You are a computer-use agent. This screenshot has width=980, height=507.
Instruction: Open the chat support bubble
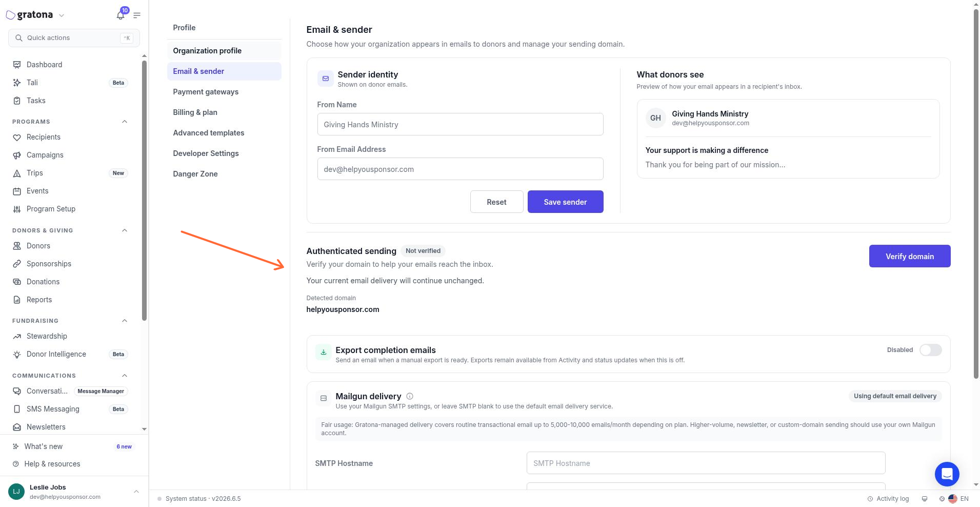(x=947, y=474)
